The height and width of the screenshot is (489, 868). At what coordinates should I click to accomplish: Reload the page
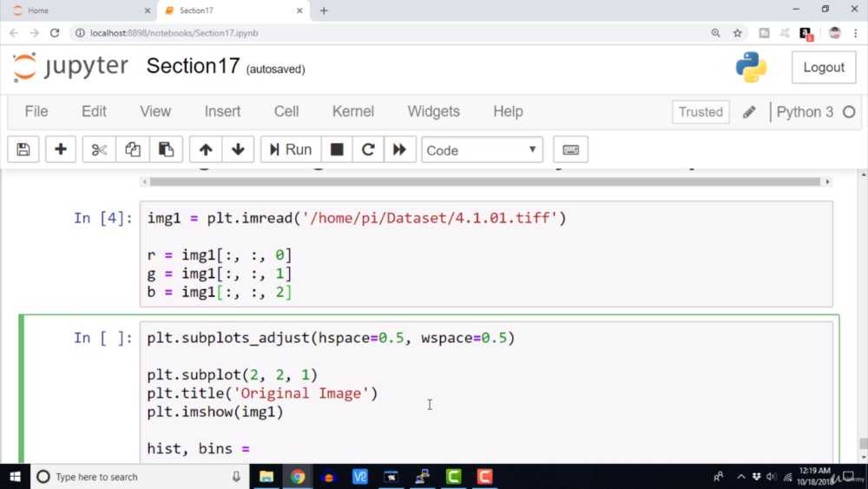pos(55,33)
